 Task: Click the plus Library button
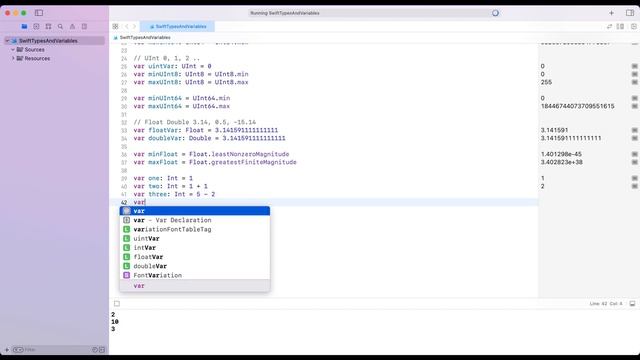(611, 13)
